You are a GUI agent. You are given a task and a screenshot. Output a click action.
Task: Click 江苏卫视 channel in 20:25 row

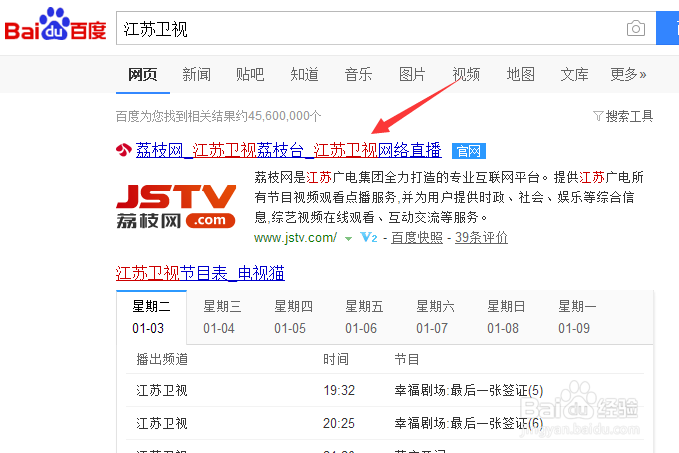pyautogui.click(x=162, y=423)
